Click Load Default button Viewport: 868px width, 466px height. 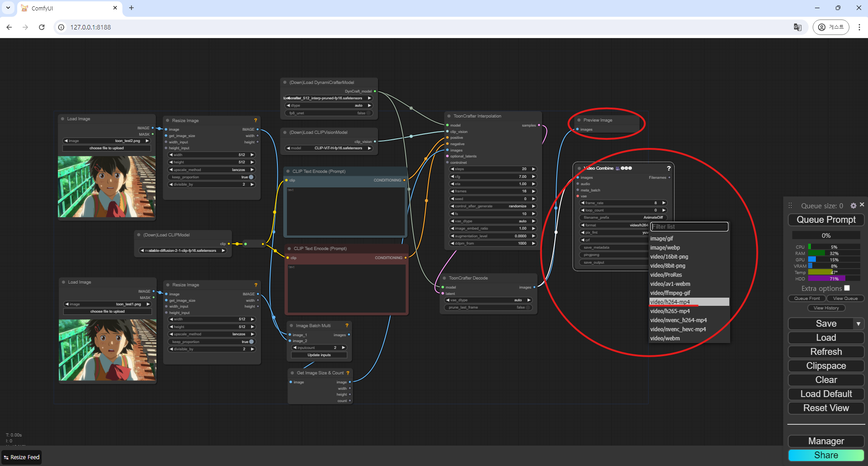coord(826,394)
